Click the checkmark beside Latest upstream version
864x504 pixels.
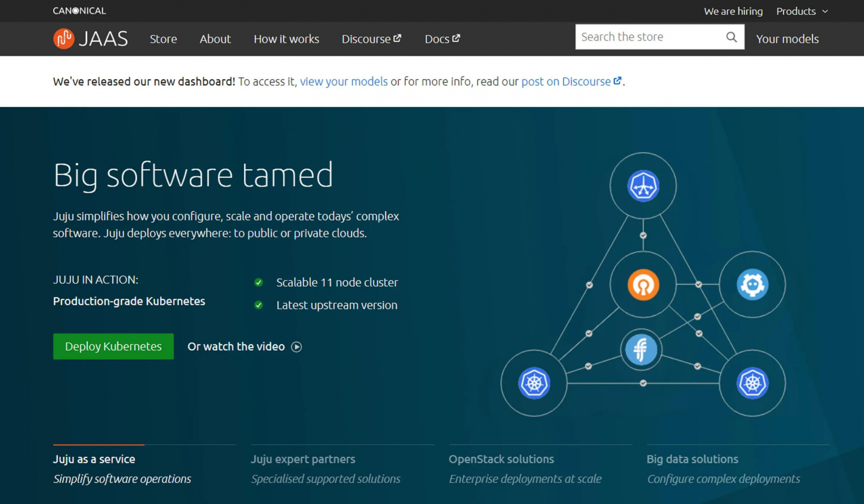pyautogui.click(x=259, y=305)
